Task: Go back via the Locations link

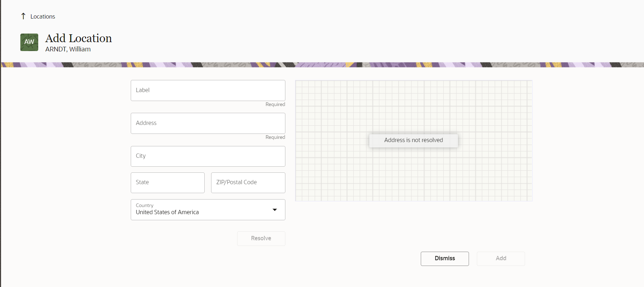Action: [x=43, y=16]
